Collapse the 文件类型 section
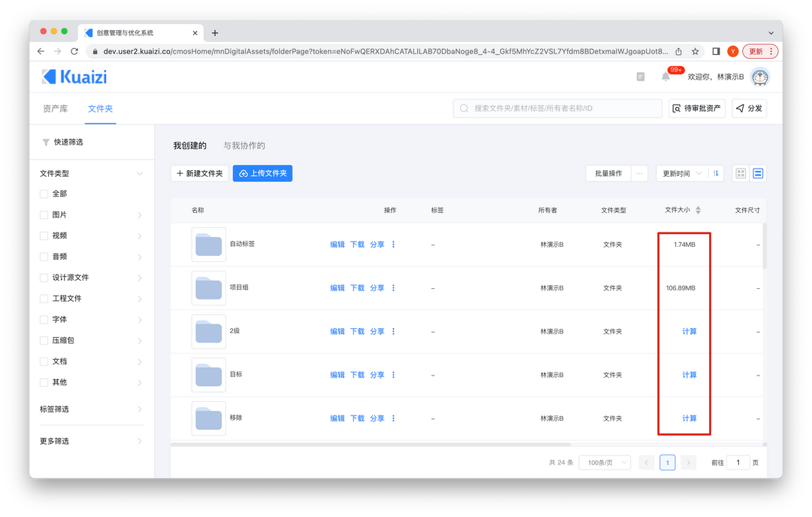This screenshot has width=812, height=517. pyautogui.click(x=139, y=174)
